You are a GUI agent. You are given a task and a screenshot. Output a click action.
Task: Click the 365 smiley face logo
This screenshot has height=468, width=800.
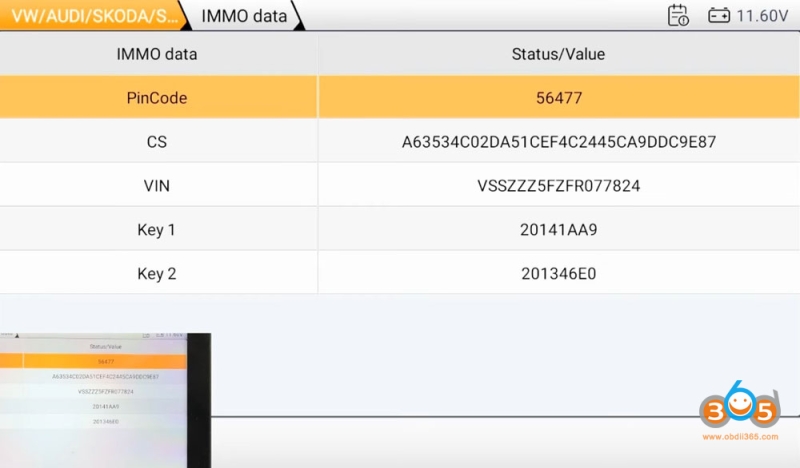pyautogui.click(x=738, y=407)
